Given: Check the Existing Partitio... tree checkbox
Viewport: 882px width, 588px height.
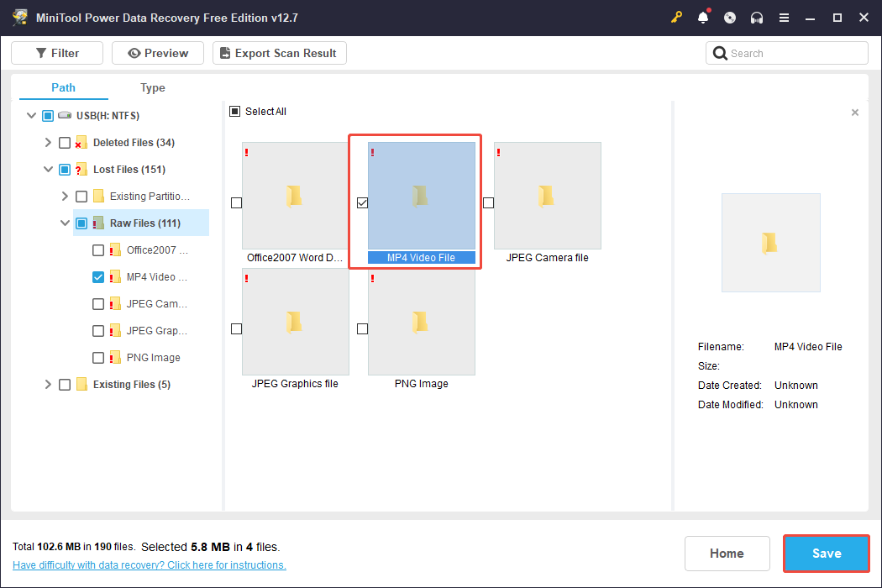Looking at the screenshot, I should tap(81, 197).
